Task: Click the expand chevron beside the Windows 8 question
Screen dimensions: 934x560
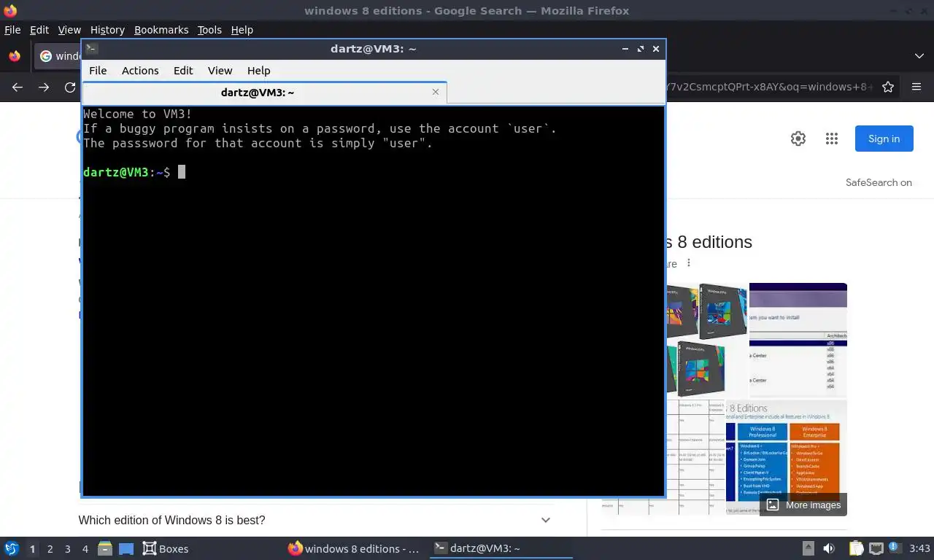Action: 545,520
